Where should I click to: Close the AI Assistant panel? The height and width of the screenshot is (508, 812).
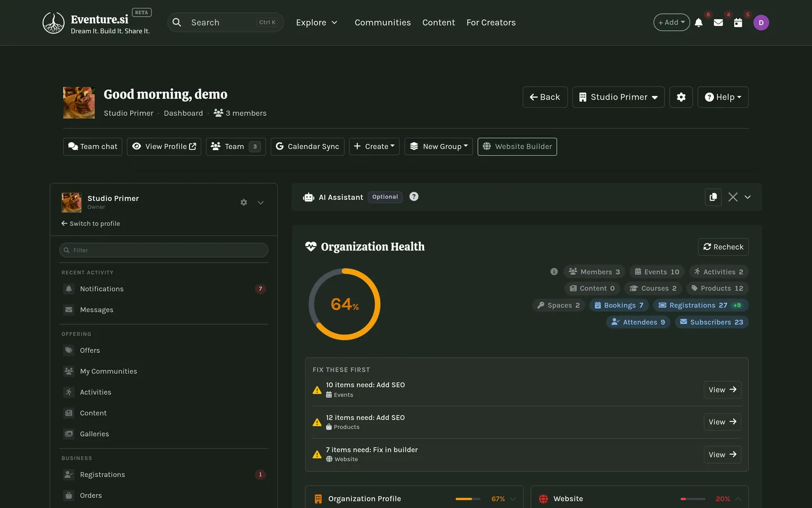click(733, 197)
